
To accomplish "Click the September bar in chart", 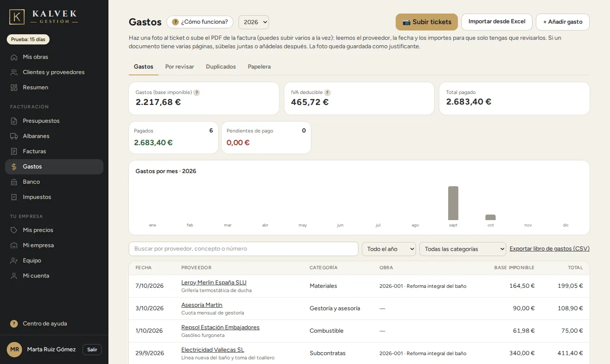I will (x=453, y=203).
